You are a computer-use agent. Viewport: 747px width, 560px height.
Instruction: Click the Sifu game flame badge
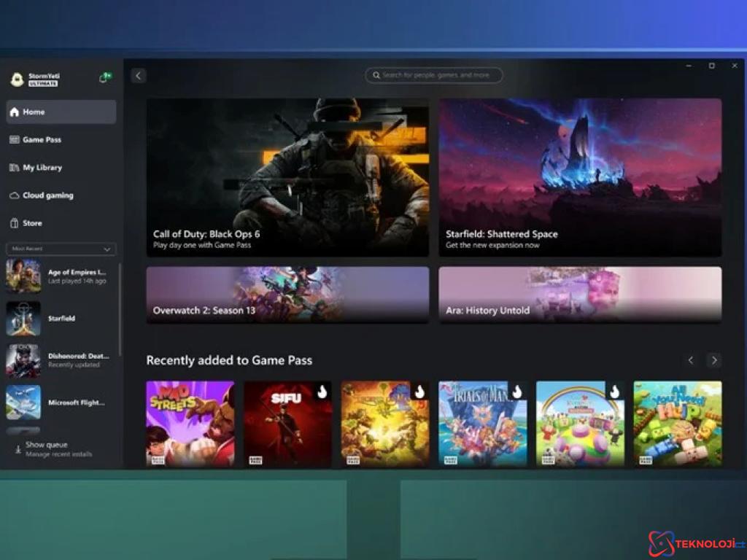[322, 392]
